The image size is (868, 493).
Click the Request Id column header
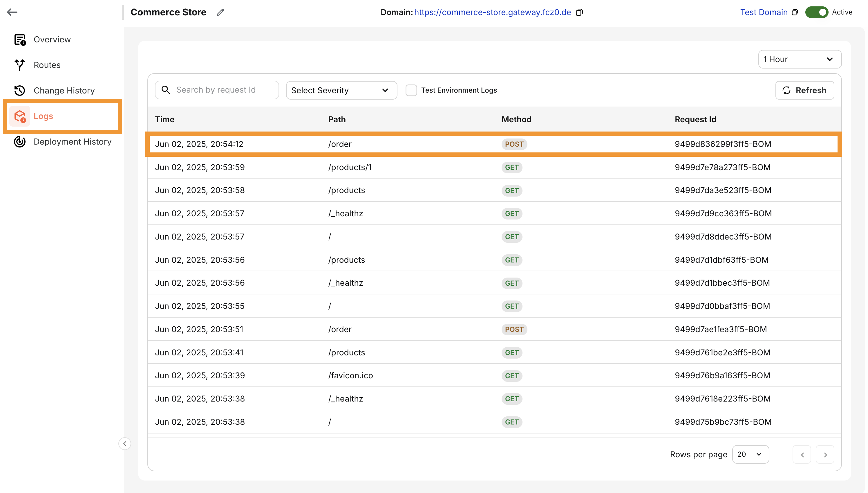point(695,119)
